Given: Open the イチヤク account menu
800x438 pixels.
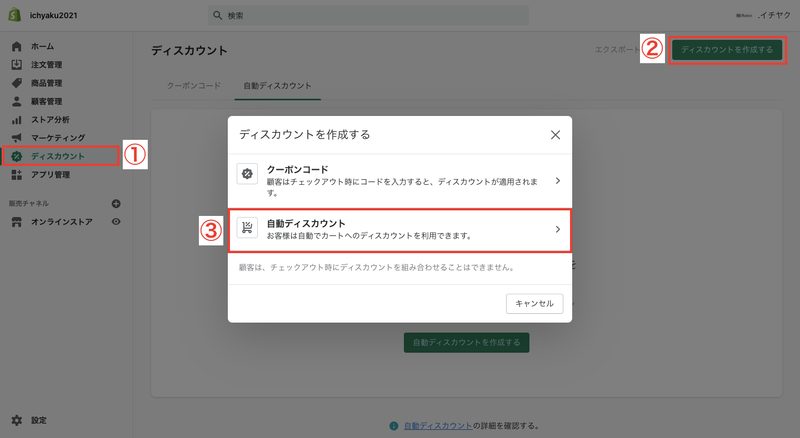Looking at the screenshot, I should tap(763, 15).
